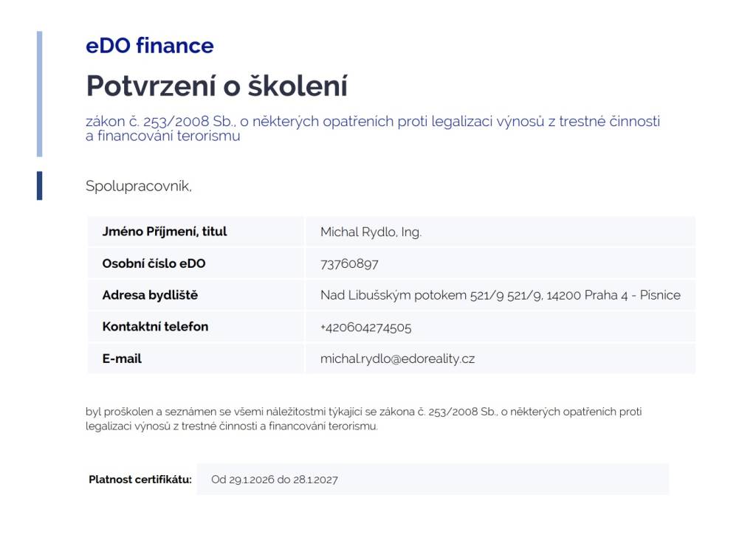Select the Nad Libušským potokem address value
This screenshot has width=756, height=543.
(x=500, y=296)
